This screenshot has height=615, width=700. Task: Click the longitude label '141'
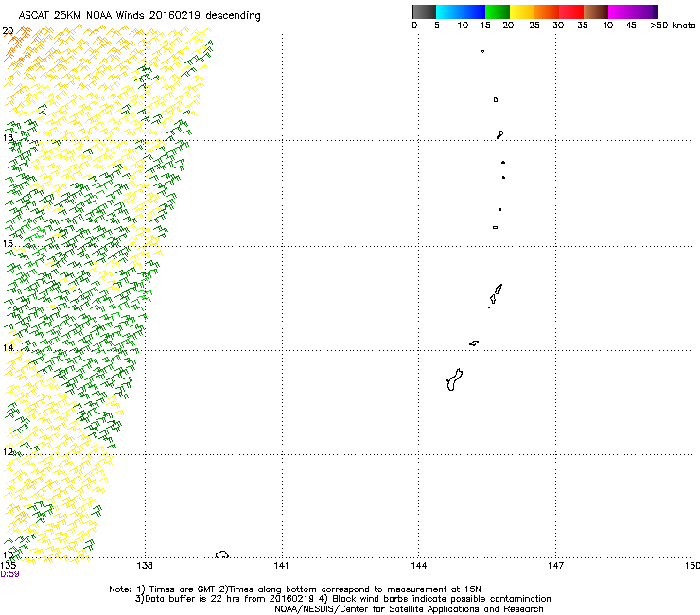(281, 566)
